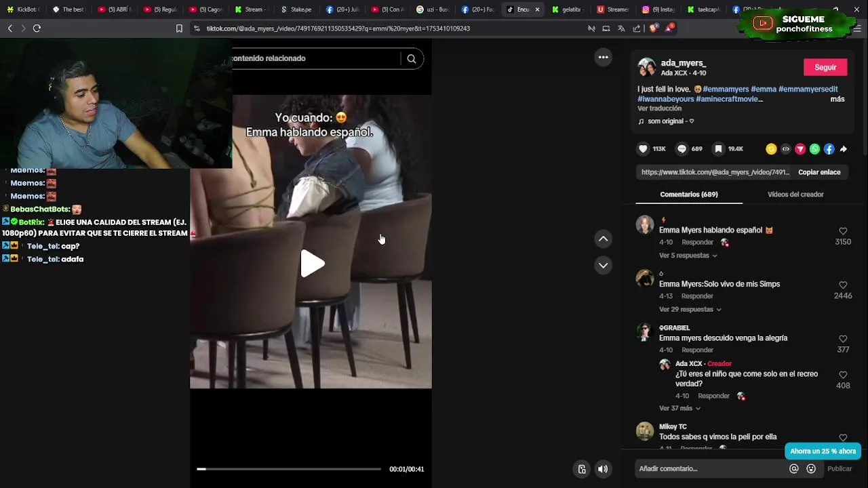This screenshot has width=868, height=488.
Task: Seek on the video progress bar
Action: coord(289,469)
